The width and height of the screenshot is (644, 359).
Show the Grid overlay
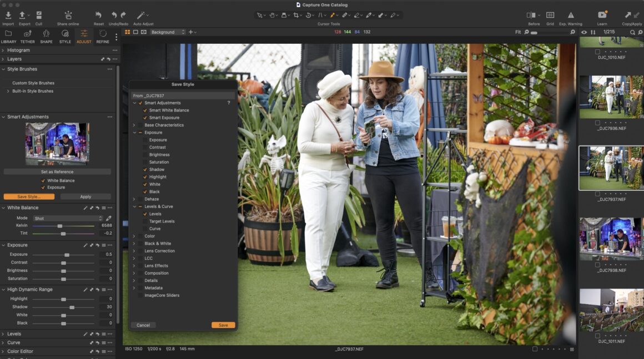[x=550, y=15]
